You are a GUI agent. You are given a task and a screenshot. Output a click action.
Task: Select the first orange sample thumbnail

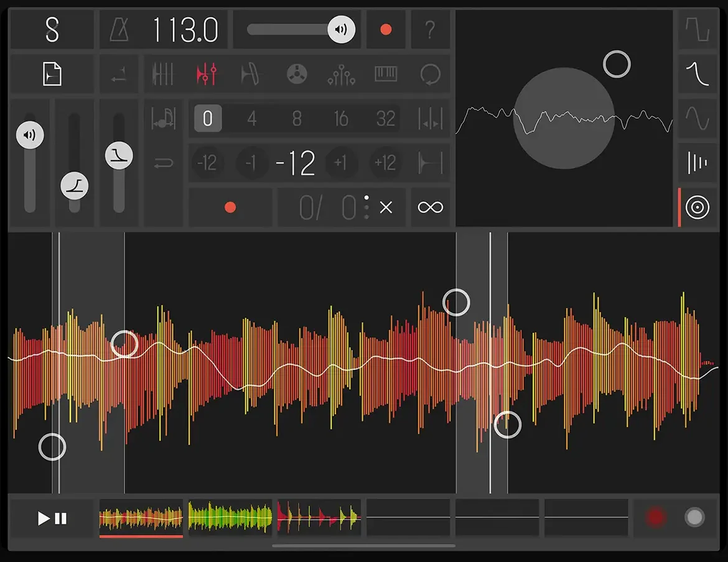[141, 518]
